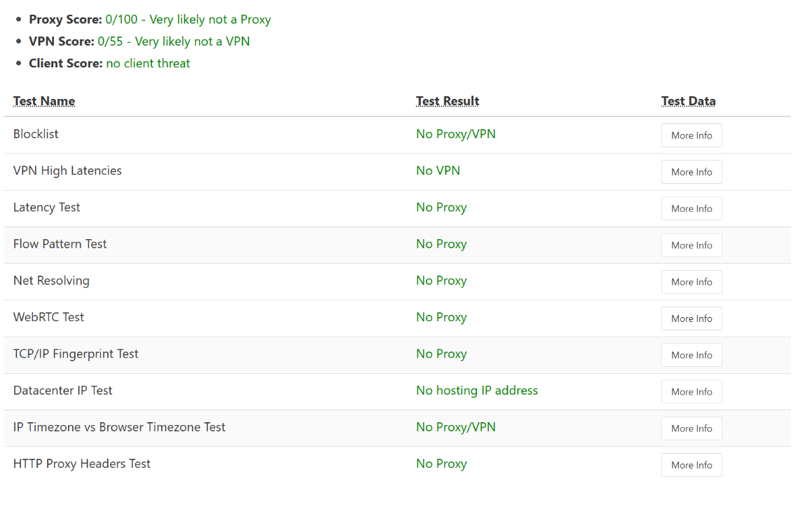The width and height of the screenshot is (812, 505).
Task: Select the Blocklist test name
Action: 36,134
